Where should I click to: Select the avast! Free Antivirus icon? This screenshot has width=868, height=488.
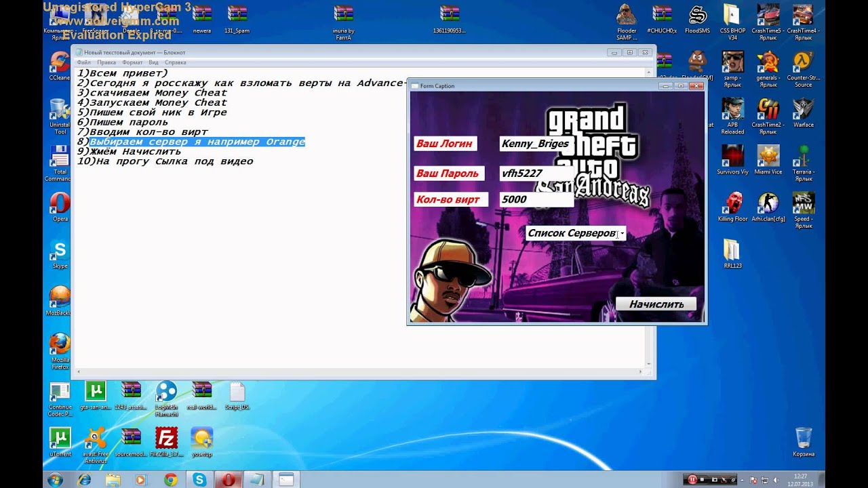[x=96, y=445]
